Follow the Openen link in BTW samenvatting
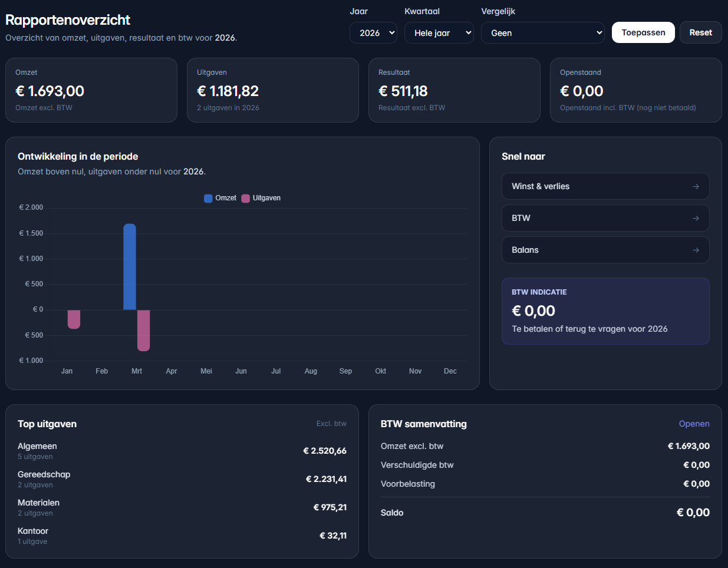The image size is (728, 568). tap(694, 424)
